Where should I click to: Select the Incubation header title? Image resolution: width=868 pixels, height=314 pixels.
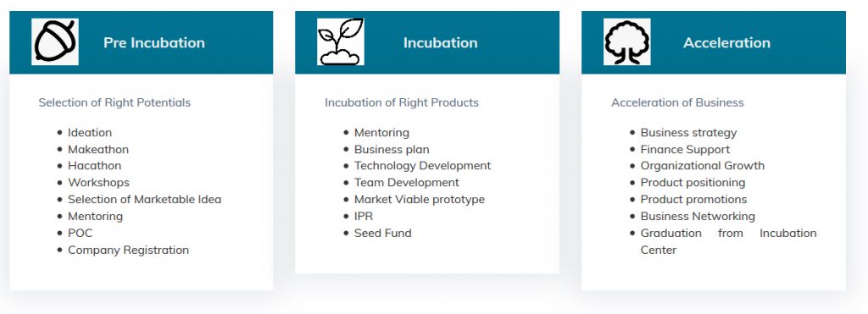point(440,42)
